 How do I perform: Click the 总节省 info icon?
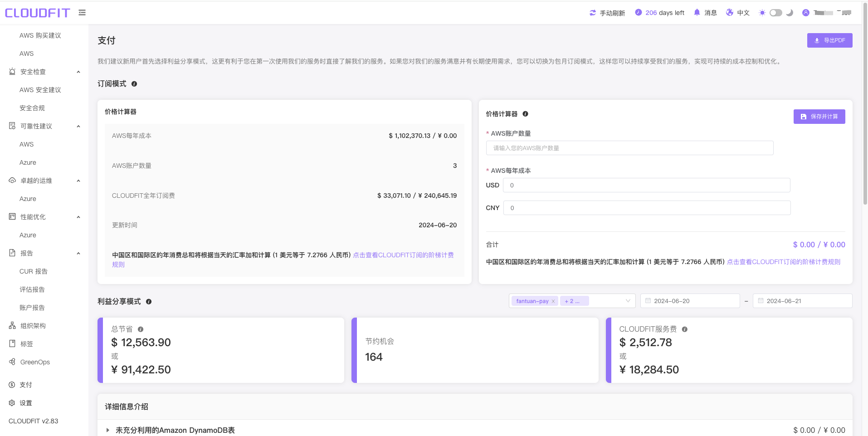point(141,329)
